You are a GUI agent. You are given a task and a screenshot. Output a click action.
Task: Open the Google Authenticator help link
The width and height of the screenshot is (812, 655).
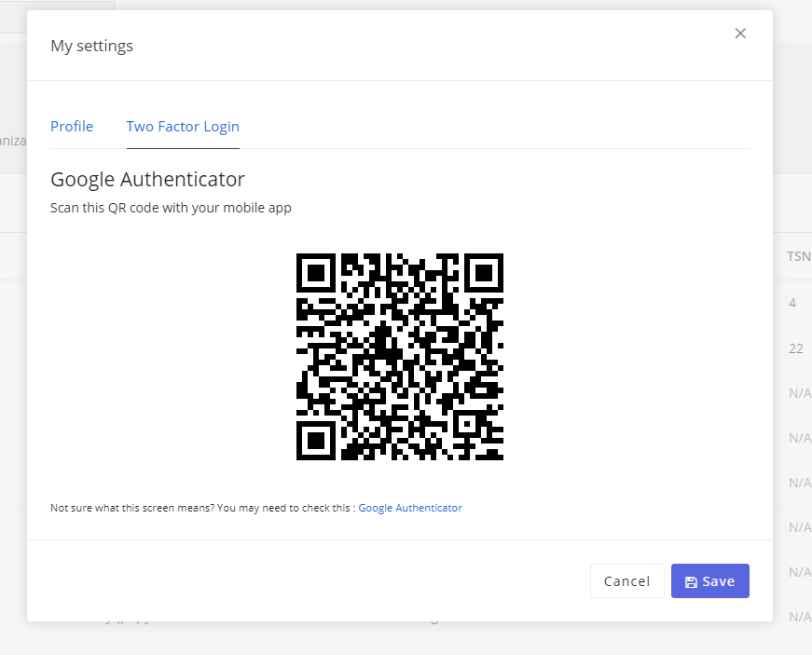(x=410, y=508)
